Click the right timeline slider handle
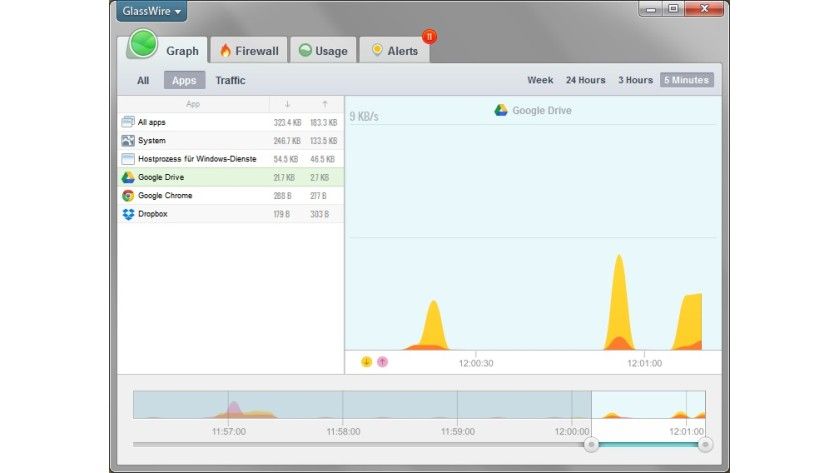The image size is (840, 473). (706, 445)
